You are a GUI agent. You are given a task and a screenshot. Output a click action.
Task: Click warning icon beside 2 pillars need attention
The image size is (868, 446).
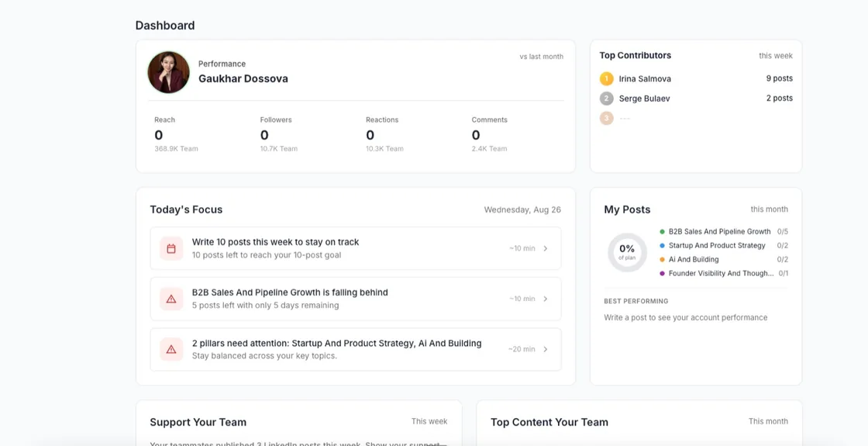pos(171,349)
